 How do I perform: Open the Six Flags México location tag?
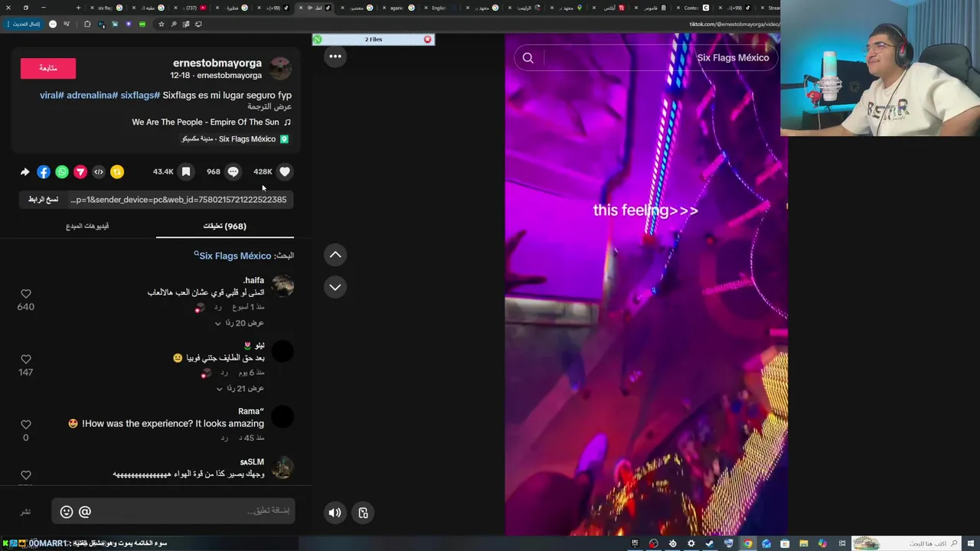click(x=234, y=139)
